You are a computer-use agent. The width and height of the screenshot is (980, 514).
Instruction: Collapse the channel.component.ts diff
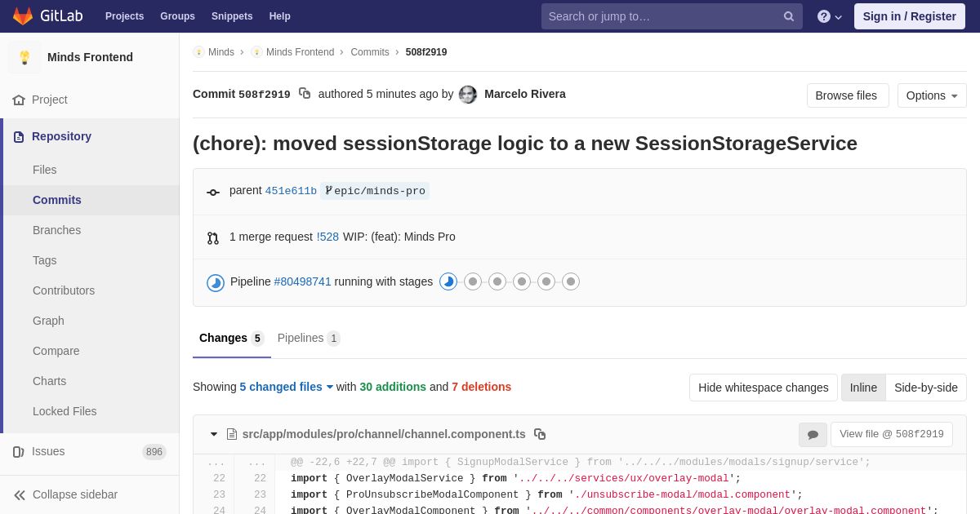click(x=214, y=434)
